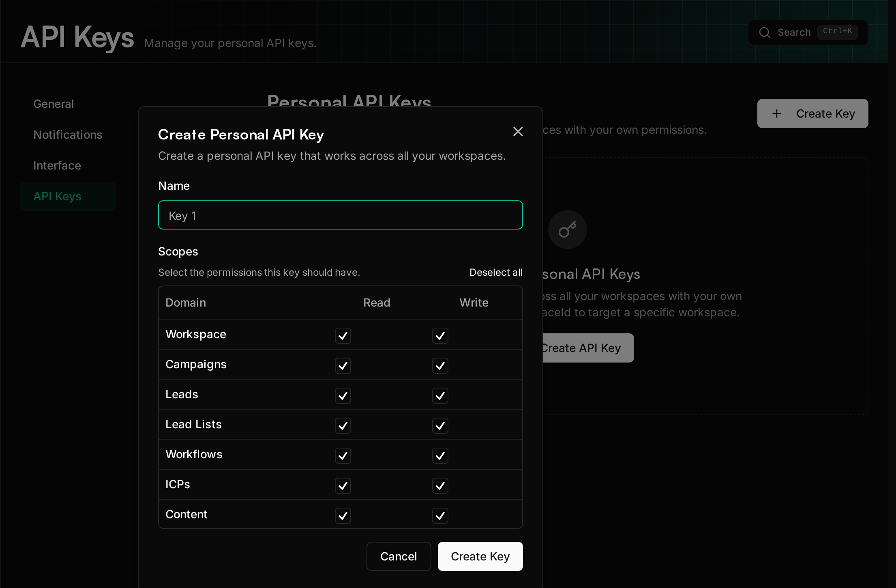Click the Workflows row label
This screenshot has height=588, width=896.
(194, 454)
